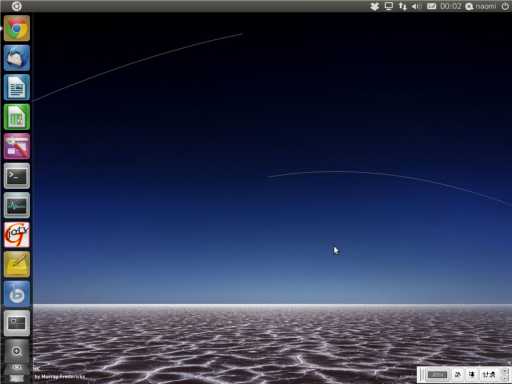Open the workspace switcher

(17, 323)
